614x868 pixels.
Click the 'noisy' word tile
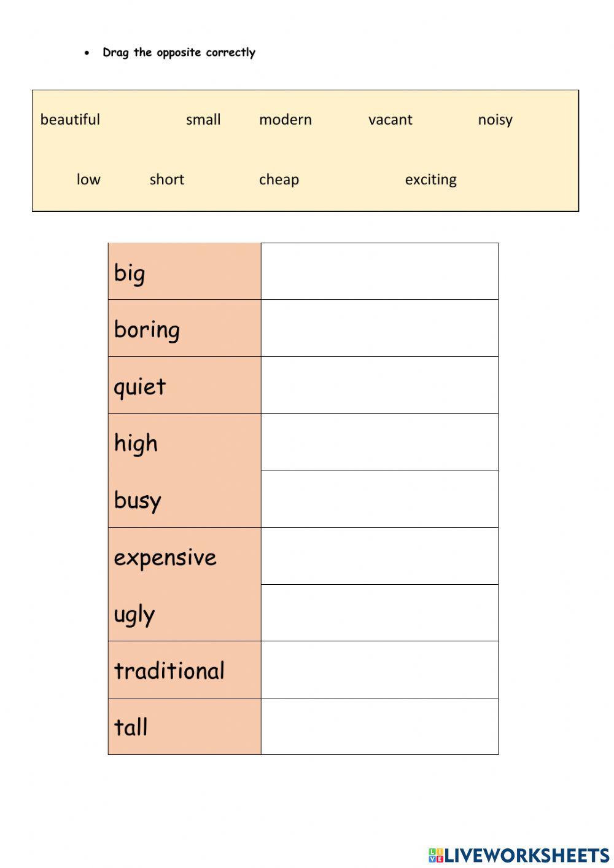tap(495, 120)
